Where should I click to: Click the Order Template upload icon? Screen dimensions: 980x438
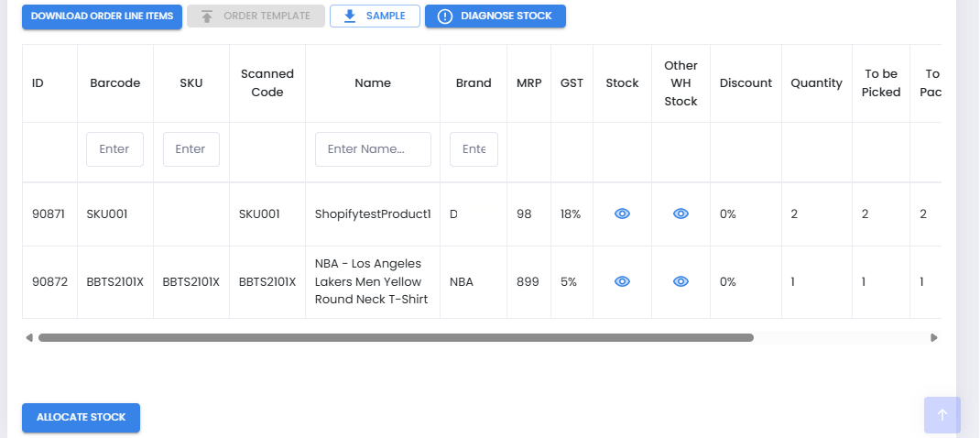click(x=207, y=16)
